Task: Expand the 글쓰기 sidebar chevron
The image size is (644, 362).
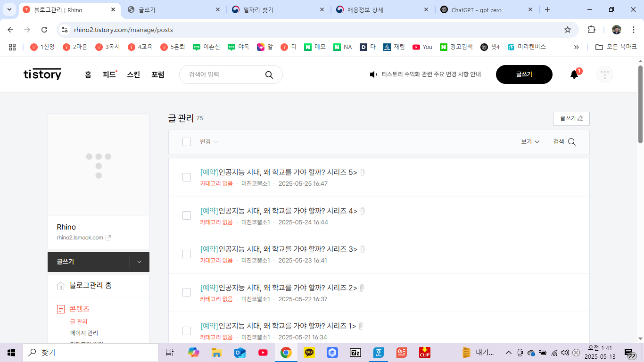Action: tap(139, 262)
